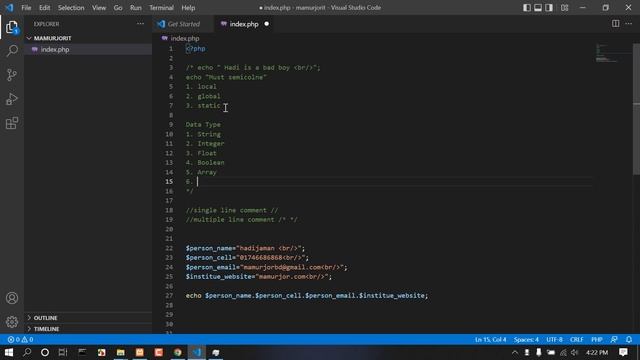This screenshot has width=640, height=360.
Task: Click line number 22 in the gutter
Action: pos(169,248)
